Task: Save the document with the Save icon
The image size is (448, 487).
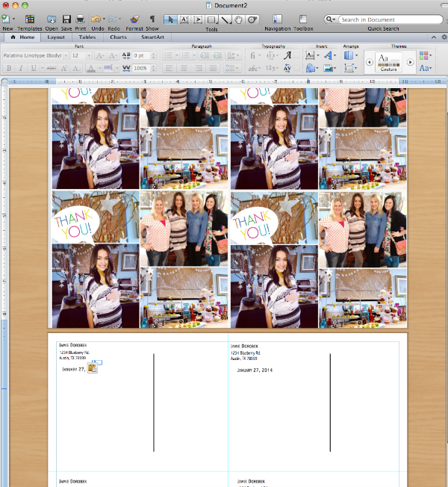Action: pos(66,19)
